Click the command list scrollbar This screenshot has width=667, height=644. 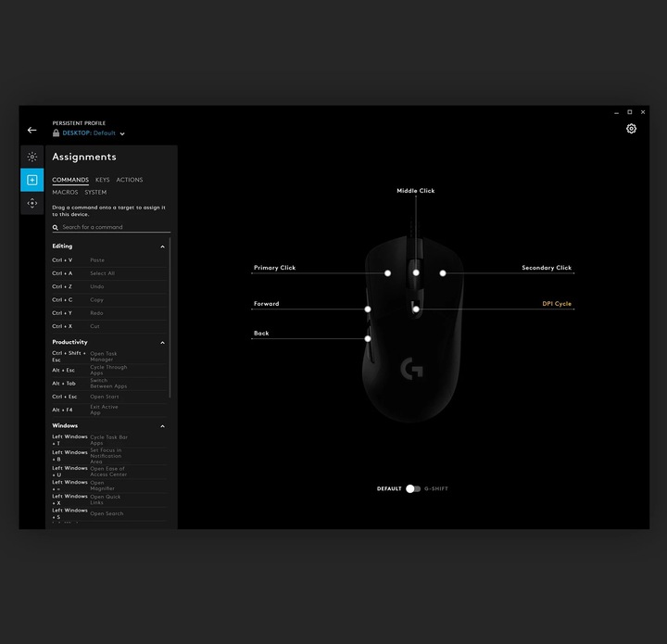point(170,318)
